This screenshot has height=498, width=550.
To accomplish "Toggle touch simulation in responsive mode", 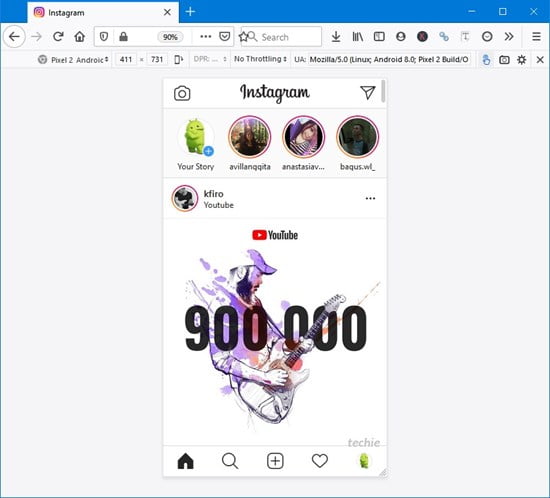I will point(486,60).
